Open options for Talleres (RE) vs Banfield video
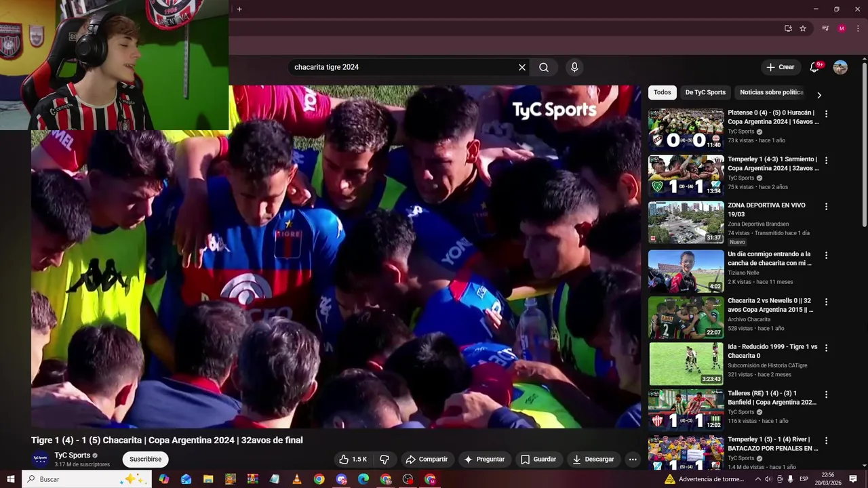 coord(826,394)
